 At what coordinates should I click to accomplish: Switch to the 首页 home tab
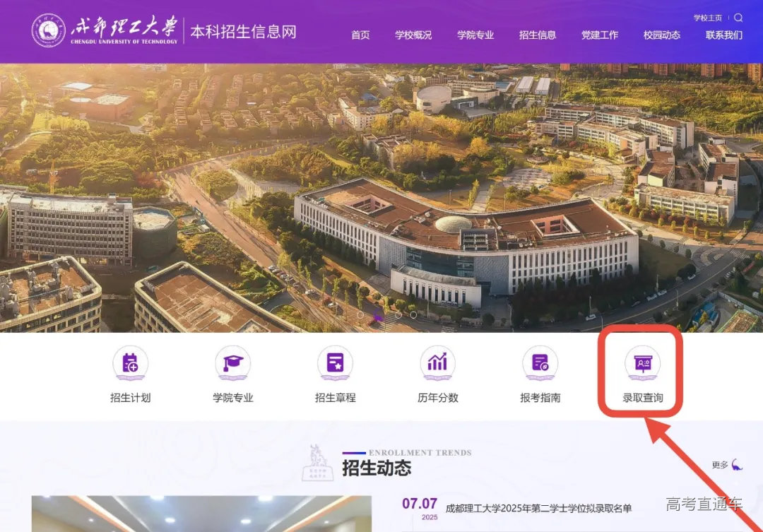point(359,33)
